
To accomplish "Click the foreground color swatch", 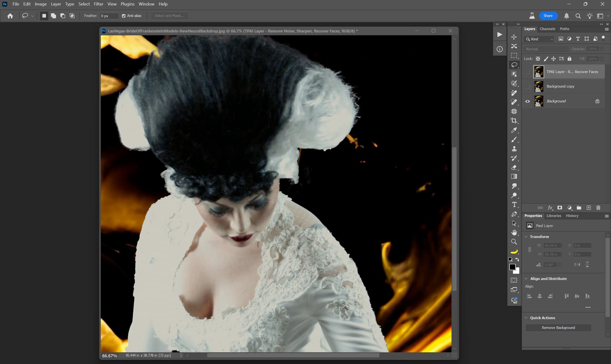I will point(512,267).
